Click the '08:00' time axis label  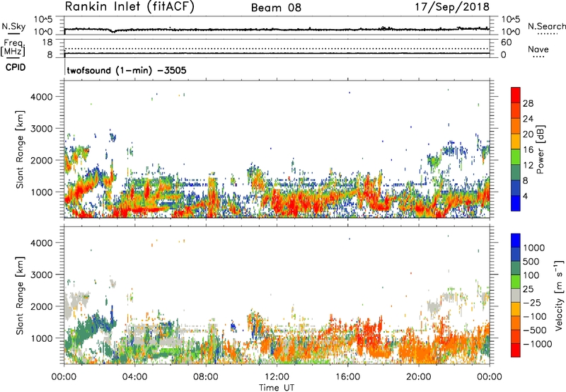(206, 377)
